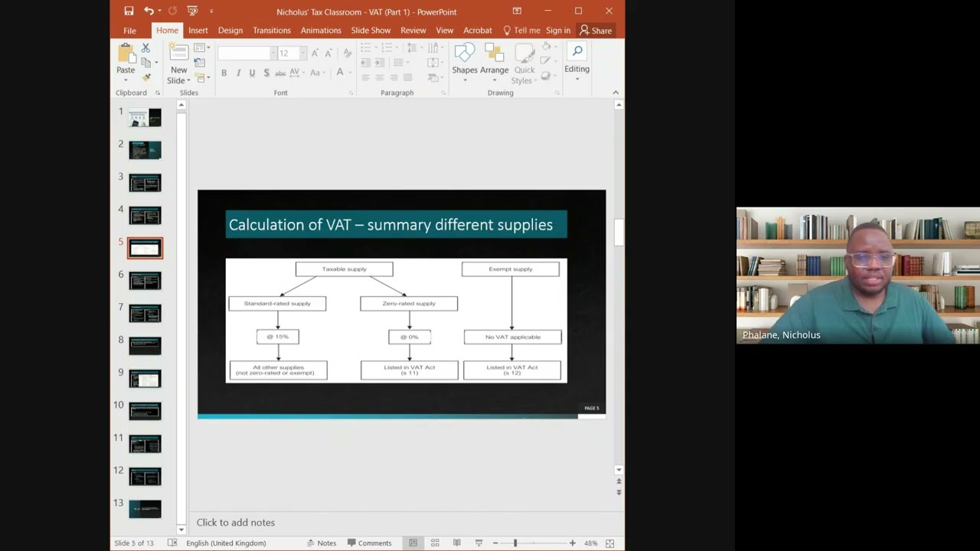
Task: Click the Find magnifier Editing icon
Action: coord(577,51)
